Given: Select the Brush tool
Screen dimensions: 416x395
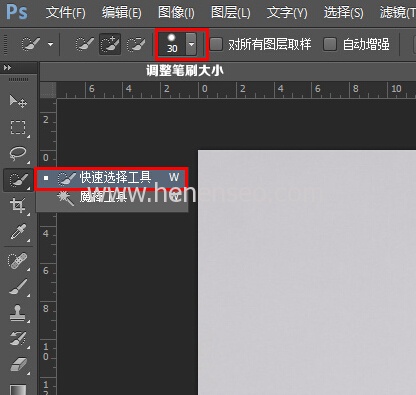Looking at the screenshot, I should tap(18, 287).
